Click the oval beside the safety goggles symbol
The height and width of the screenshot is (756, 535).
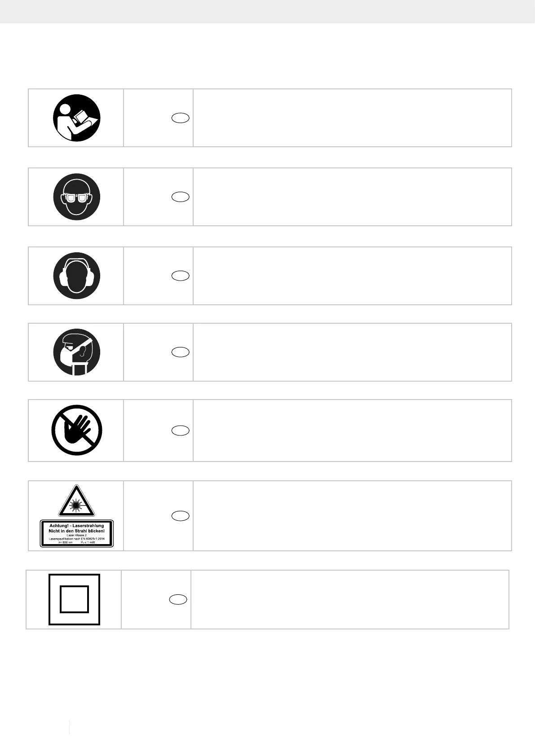(x=180, y=197)
